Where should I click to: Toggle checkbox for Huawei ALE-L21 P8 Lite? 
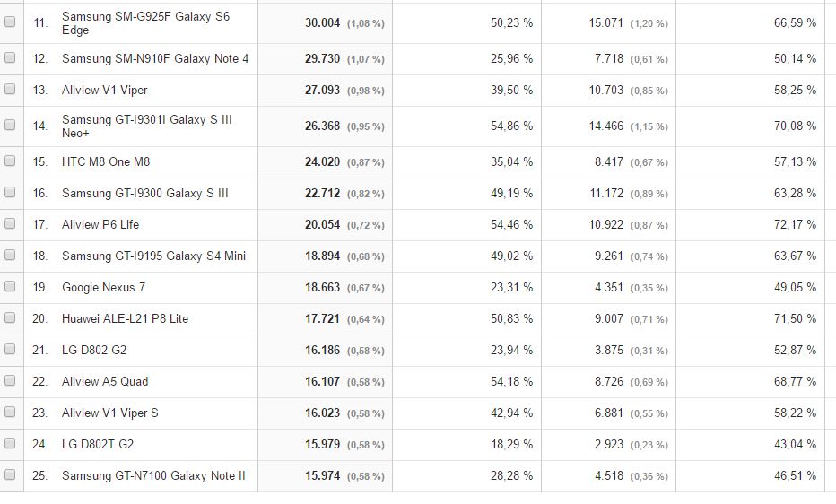10,318
